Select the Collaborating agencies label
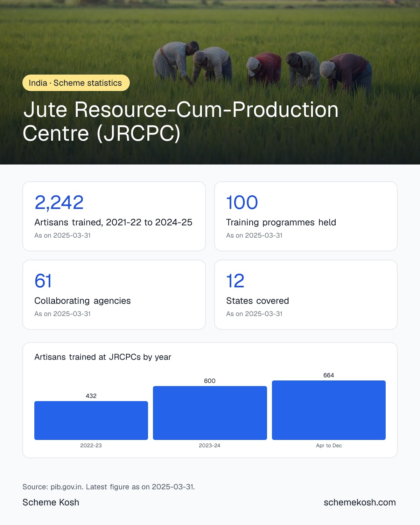This screenshot has height=525, width=420. tap(83, 301)
